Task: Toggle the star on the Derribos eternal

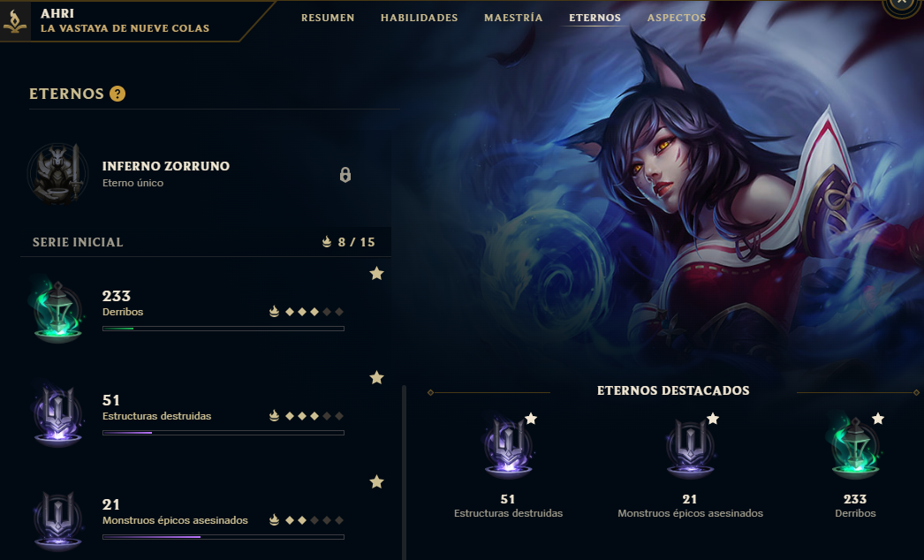Action: click(x=376, y=273)
